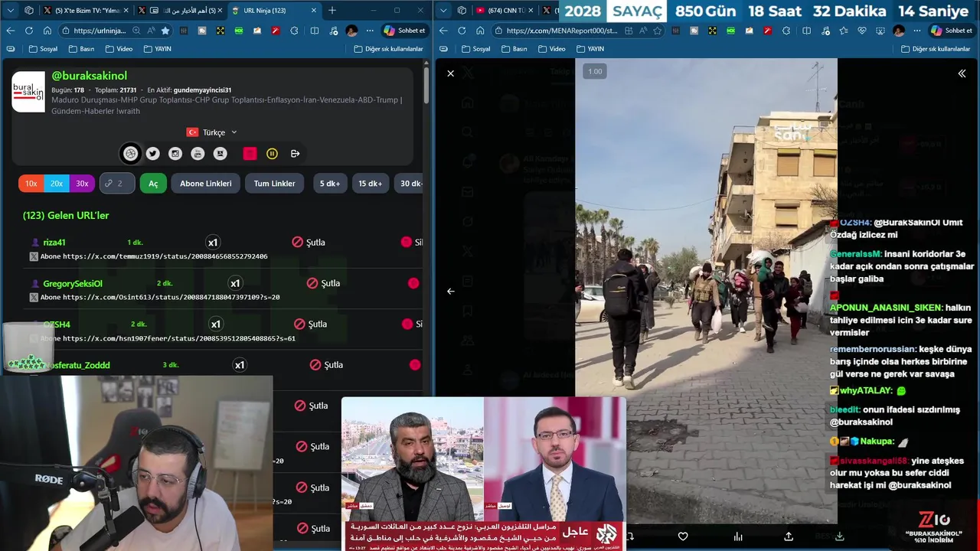
Task: Refresh the right browser page
Action: click(462, 31)
